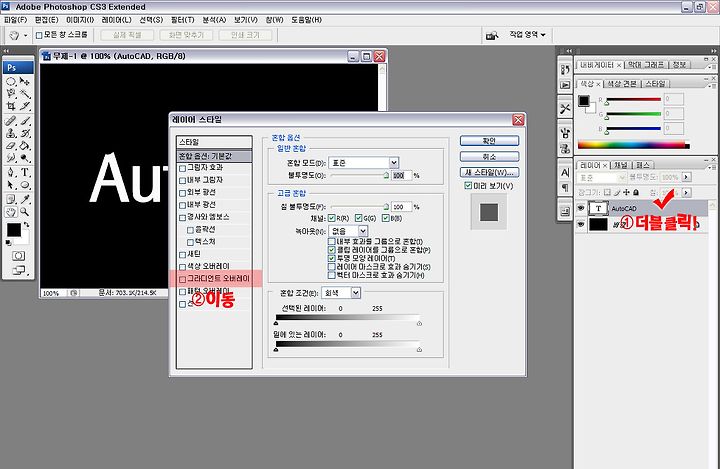Select the Healing Brush tool

coord(11,121)
